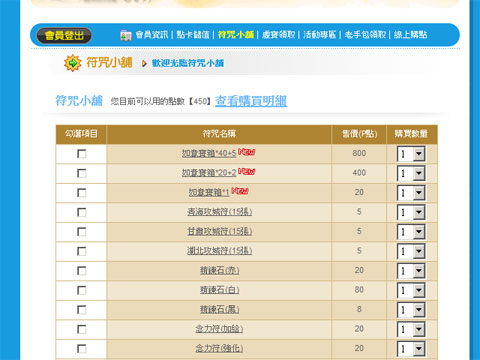Tick the 湖北攻城符(15張) checkbox
Image resolution: width=480 pixels, height=360 pixels.
point(81,251)
